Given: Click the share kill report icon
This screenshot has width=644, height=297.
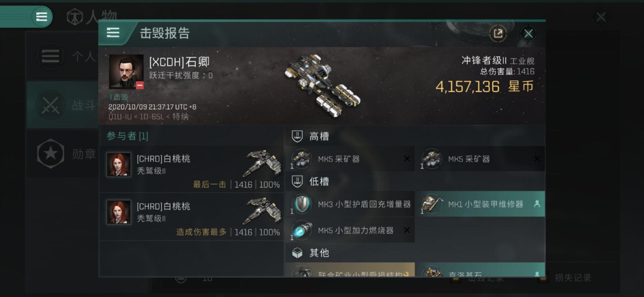Looking at the screenshot, I should 498,34.
